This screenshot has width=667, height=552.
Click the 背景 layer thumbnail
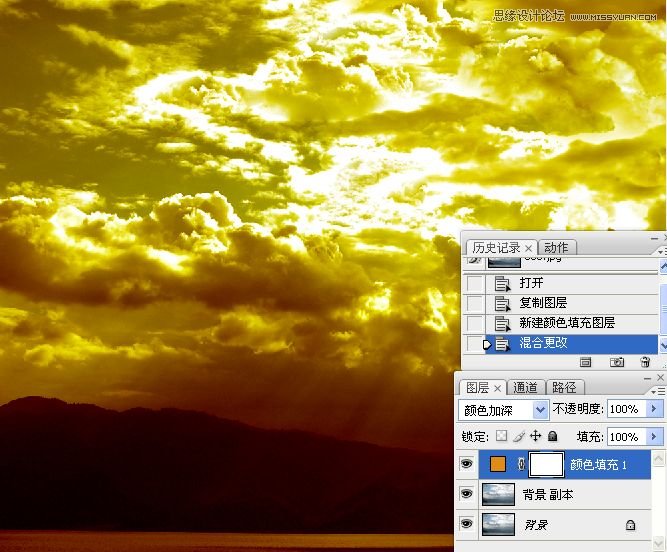pyautogui.click(x=498, y=524)
